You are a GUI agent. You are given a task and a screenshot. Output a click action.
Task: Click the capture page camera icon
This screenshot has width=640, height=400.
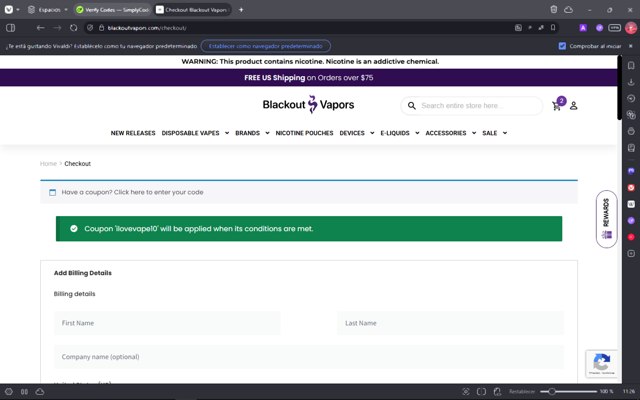(x=466, y=391)
